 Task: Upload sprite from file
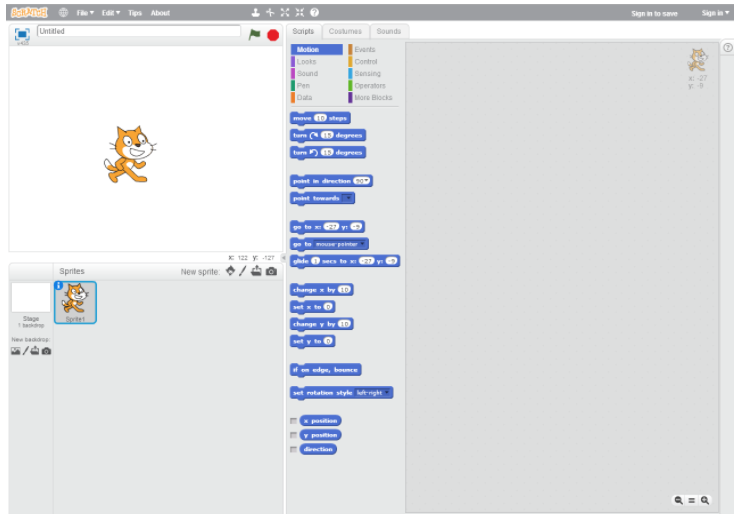[256, 271]
